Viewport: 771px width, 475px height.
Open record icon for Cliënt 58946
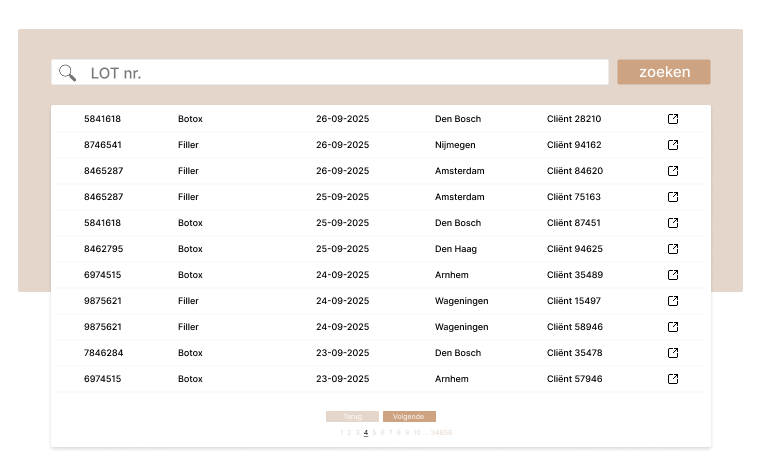point(673,327)
